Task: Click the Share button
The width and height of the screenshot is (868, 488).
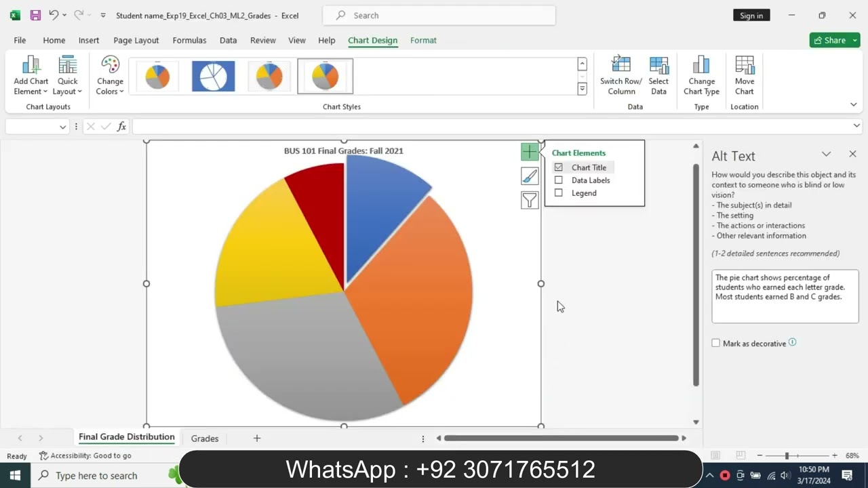Action: pos(830,40)
